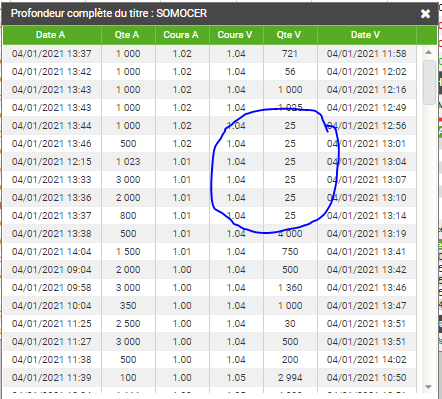Click the Qte A value 1 500
442x399 pixels.
(128, 252)
